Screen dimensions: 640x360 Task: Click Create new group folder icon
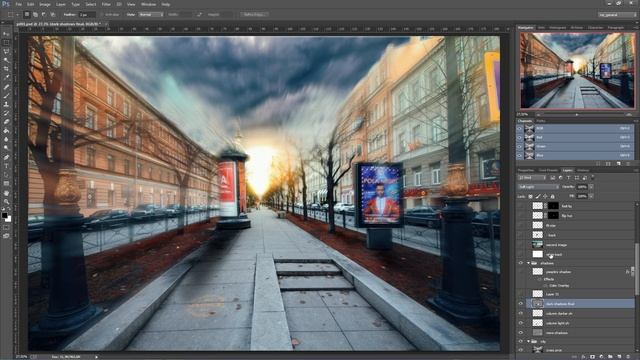tap(610, 357)
